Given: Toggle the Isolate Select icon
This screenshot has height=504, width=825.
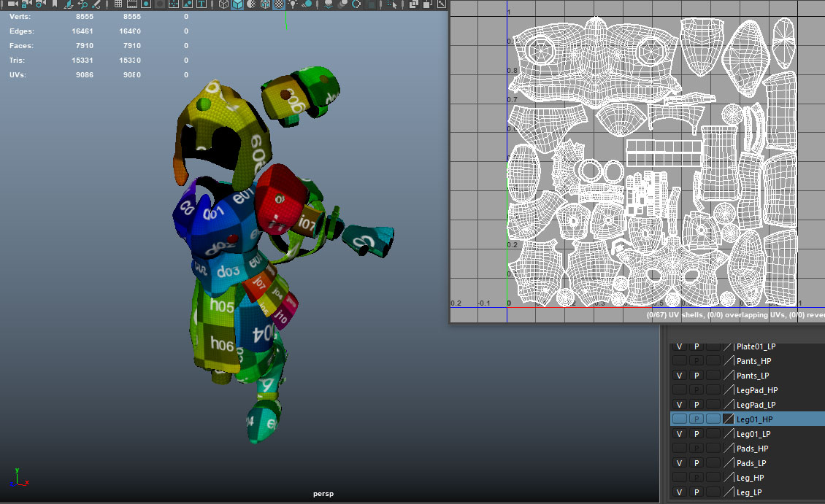Looking at the screenshot, I should click(x=391, y=4).
